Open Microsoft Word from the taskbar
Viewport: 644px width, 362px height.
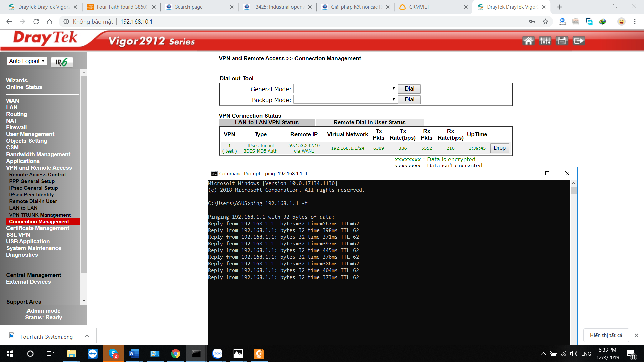coord(134,354)
